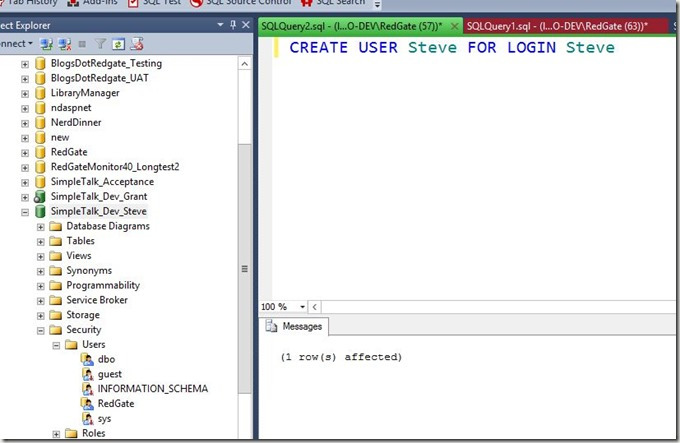680x443 pixels.
Task: Click the Filter funnel icon
Action: tap(101, 43)
